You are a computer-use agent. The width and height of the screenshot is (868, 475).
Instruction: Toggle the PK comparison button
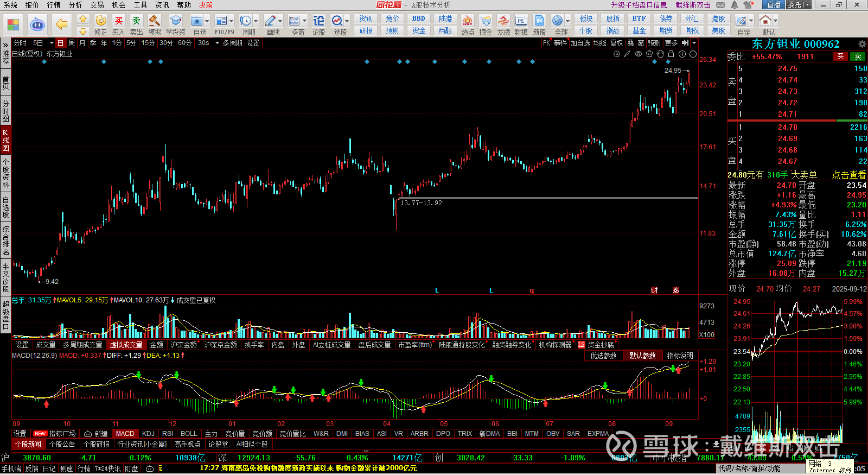tap(546, 43)
